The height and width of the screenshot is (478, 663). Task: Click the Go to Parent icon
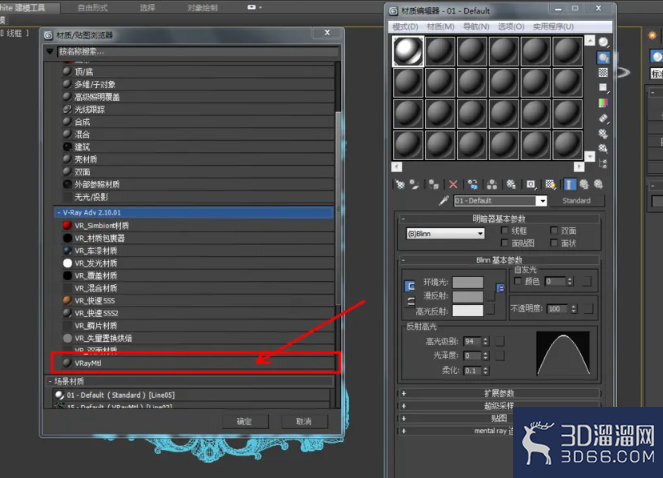point(584,184)
